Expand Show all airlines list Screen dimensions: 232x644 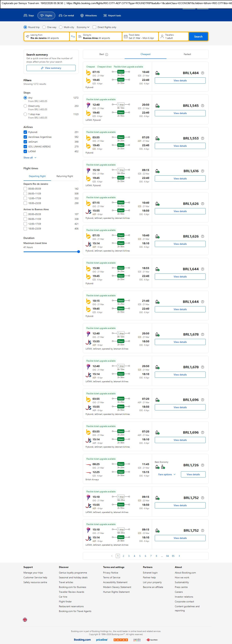(x=30, y=158)
